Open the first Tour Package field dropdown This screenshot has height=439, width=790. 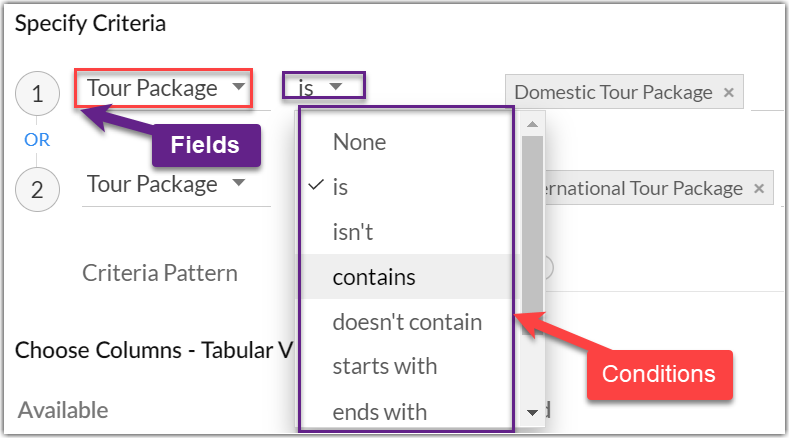pos(165,88)
